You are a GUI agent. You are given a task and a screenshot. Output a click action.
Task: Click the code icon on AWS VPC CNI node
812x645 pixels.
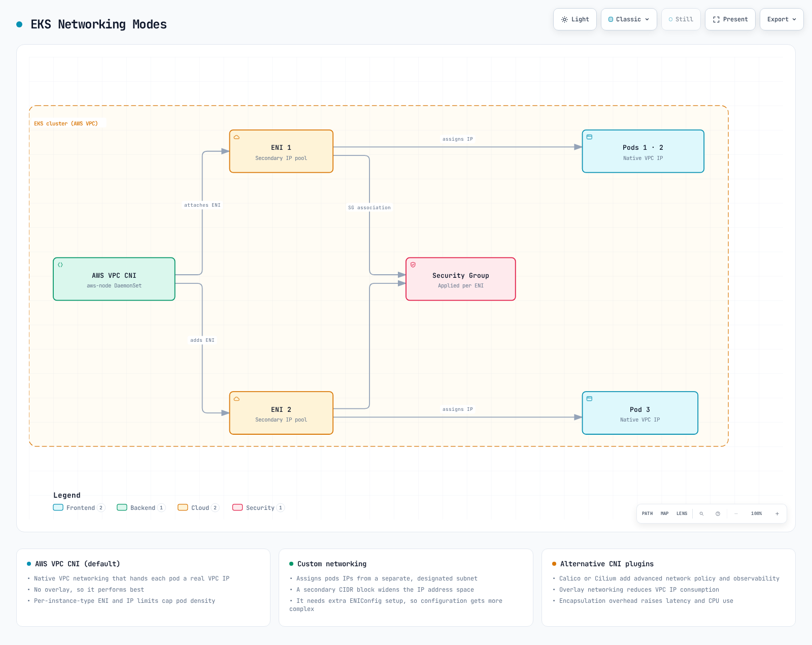(60, 265)
